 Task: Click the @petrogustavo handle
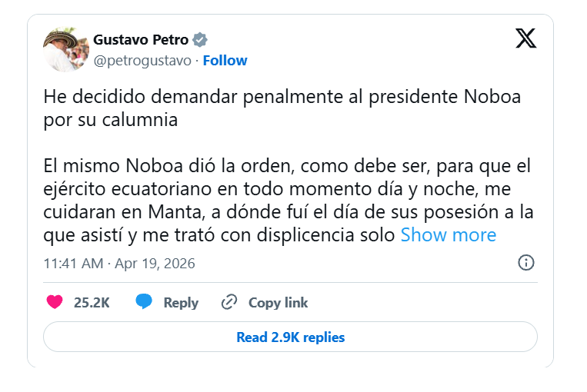pos(142,60)
